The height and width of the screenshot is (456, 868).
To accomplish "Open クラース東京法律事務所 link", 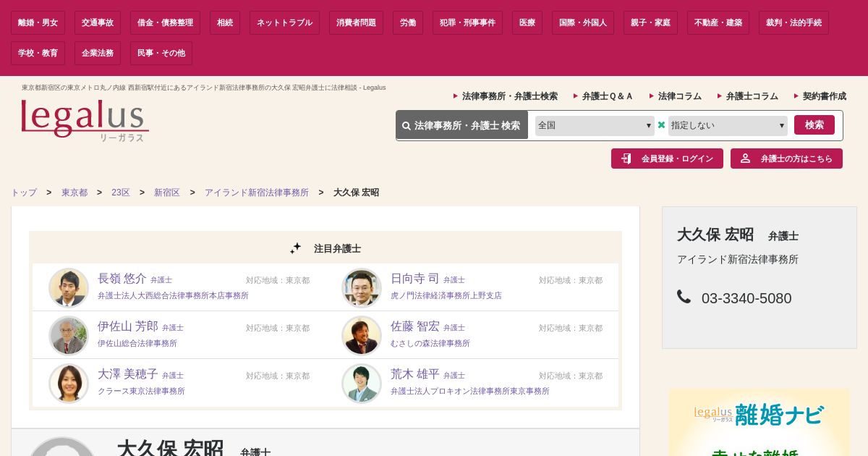I will [x=141, y=391].
